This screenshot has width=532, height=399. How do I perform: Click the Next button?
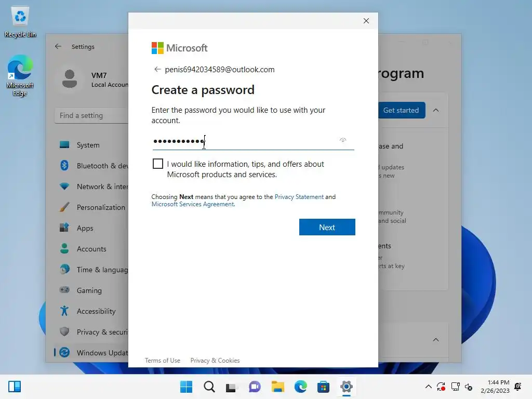coord(327,227)
